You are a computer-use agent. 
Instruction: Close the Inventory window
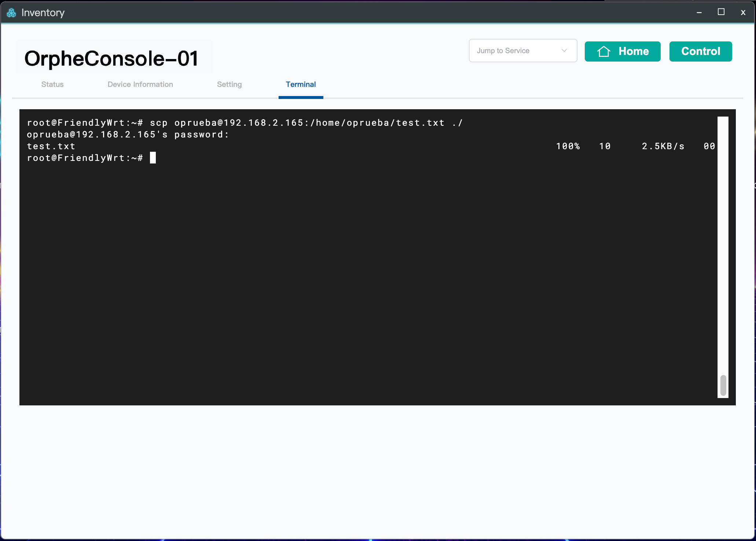tap(743, 12)
